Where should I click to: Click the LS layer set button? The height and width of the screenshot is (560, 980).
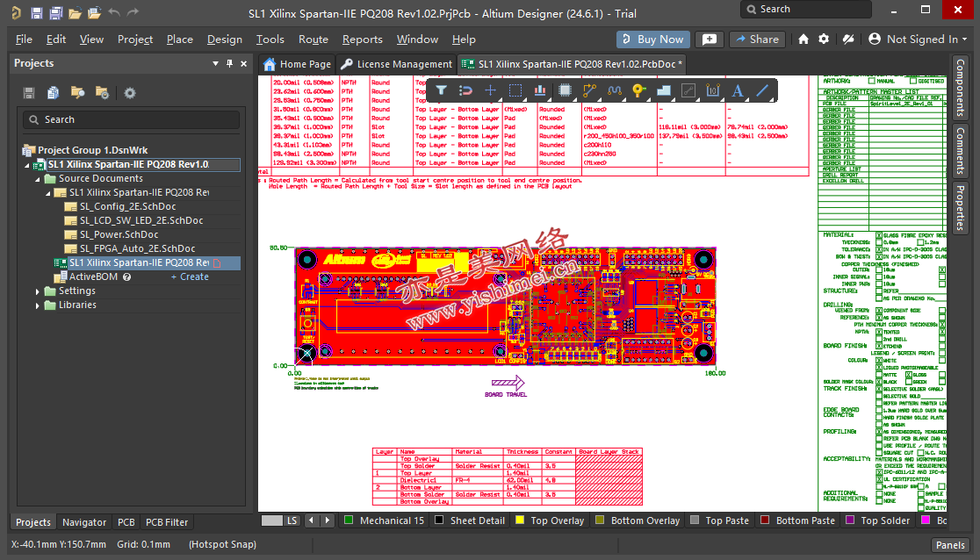[x=292, y=521]
